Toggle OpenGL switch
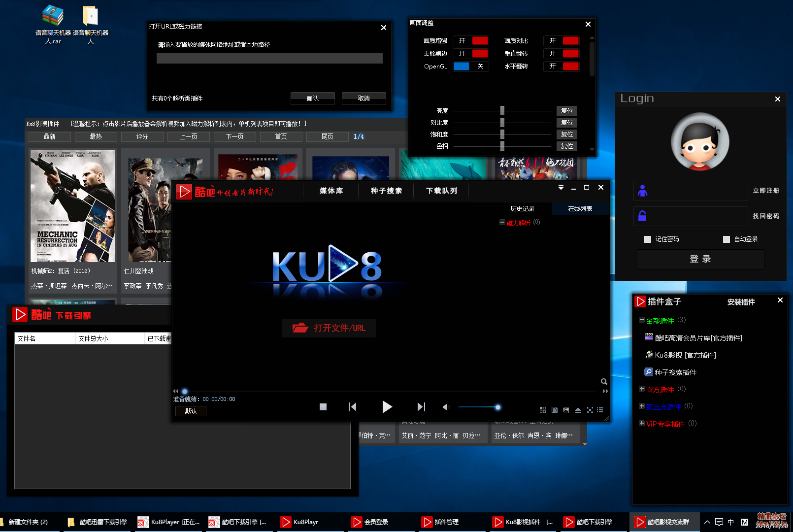The image size is (793, 532). [x=471, y=66]
